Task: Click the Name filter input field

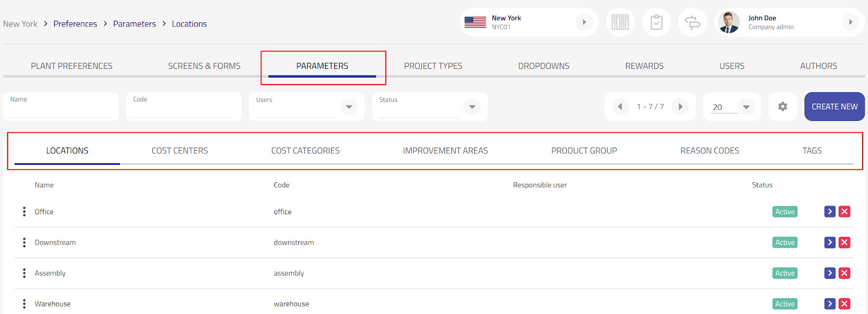Action: point(61,111)
